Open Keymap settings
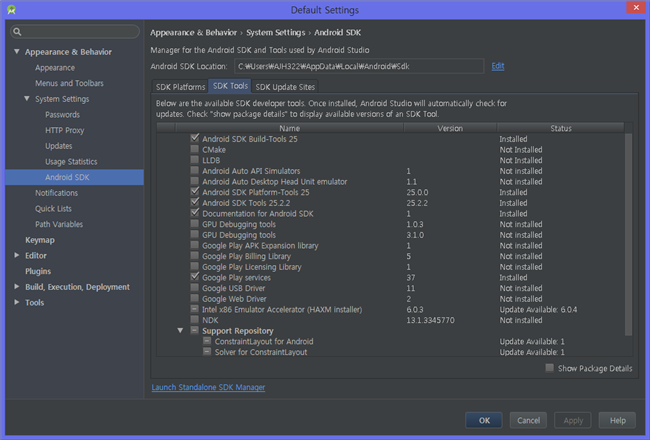 point(40,240)
